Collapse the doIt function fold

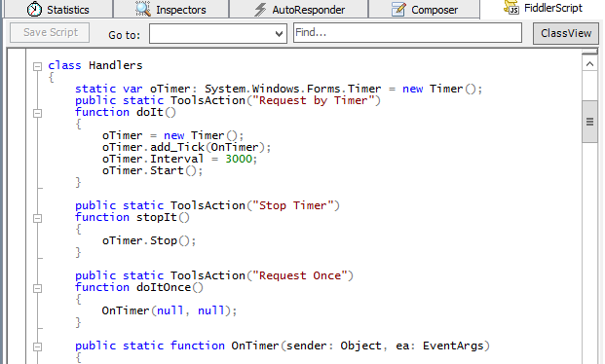coord(37,113)
